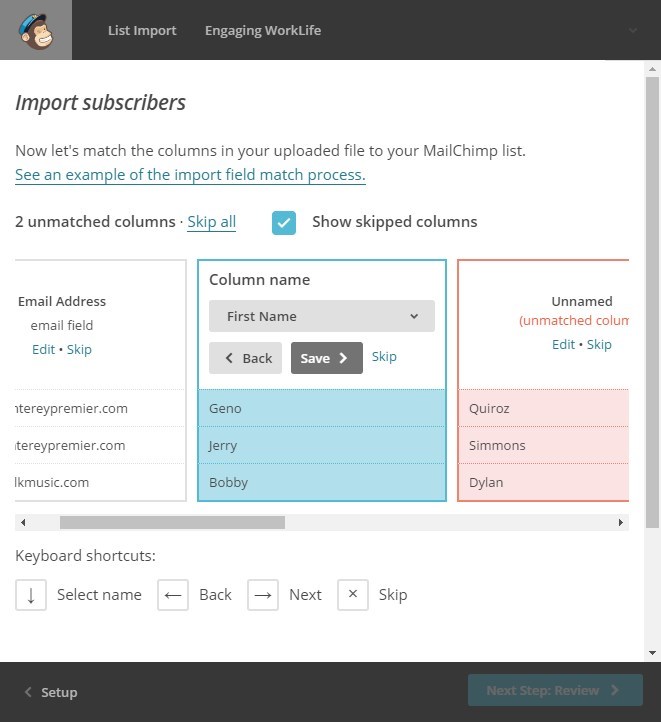Click the horizontal scrollbar right arrow

[620, 522]
